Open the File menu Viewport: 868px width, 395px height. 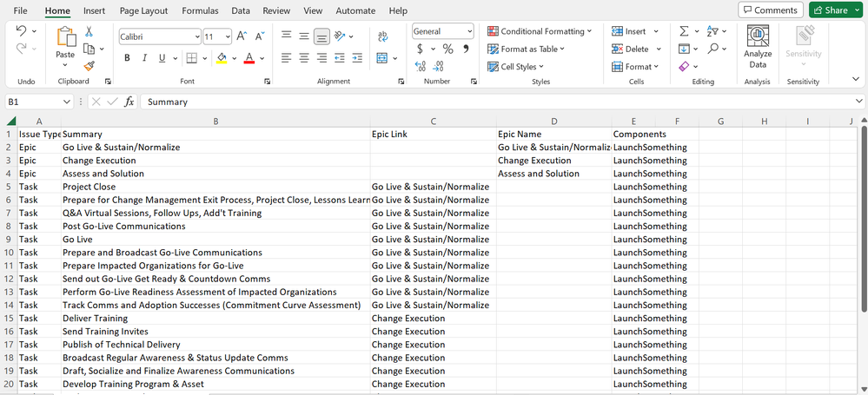tap(20, 10)
